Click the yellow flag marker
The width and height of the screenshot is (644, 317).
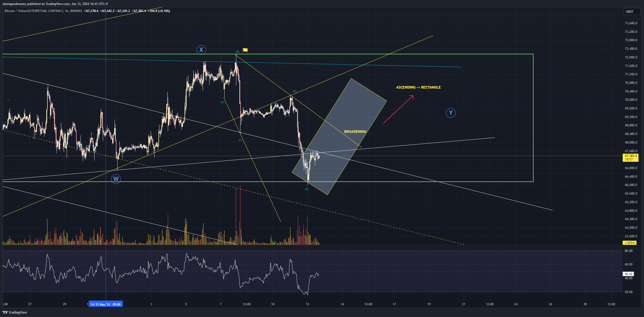click(x=245, y=50)
